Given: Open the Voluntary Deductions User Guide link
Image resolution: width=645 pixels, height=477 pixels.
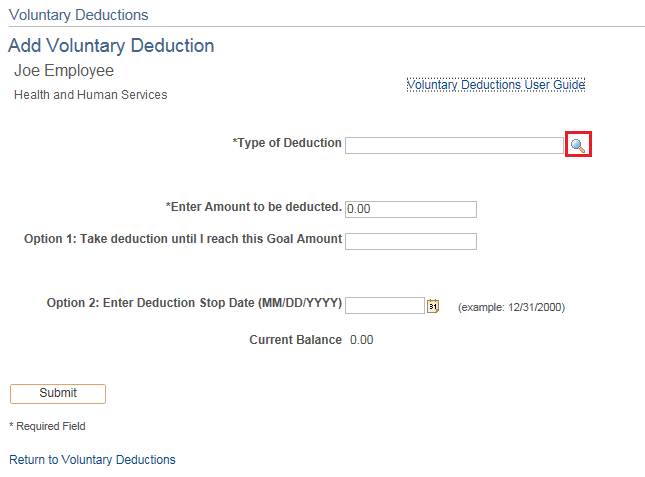Looking at the screenshot, I should [x=495, y=85].
